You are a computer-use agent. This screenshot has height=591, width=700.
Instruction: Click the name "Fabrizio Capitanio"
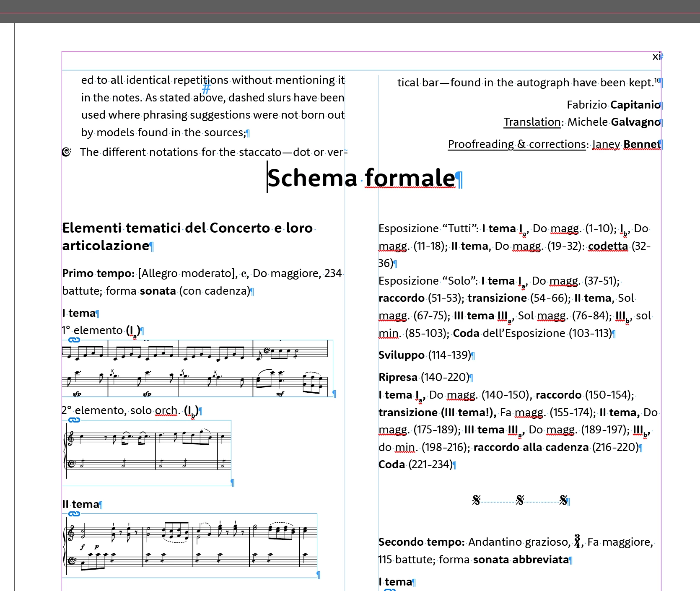pos(613,105)
